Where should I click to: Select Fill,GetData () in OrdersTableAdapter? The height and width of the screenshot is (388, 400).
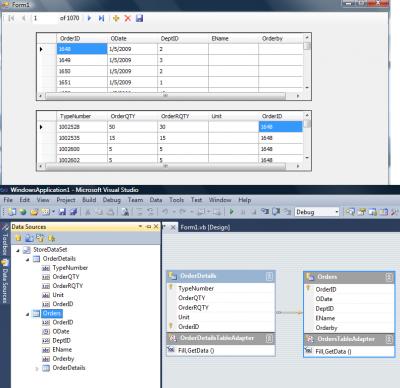333,351
